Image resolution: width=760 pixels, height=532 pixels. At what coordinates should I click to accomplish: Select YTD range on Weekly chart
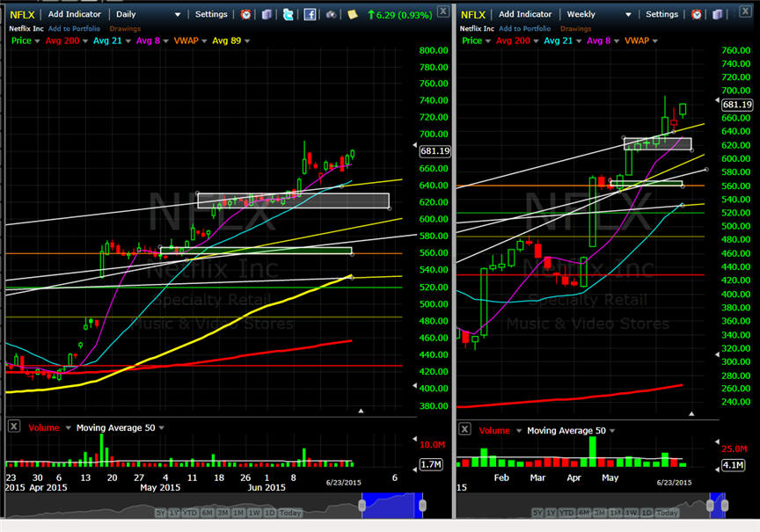566,513
